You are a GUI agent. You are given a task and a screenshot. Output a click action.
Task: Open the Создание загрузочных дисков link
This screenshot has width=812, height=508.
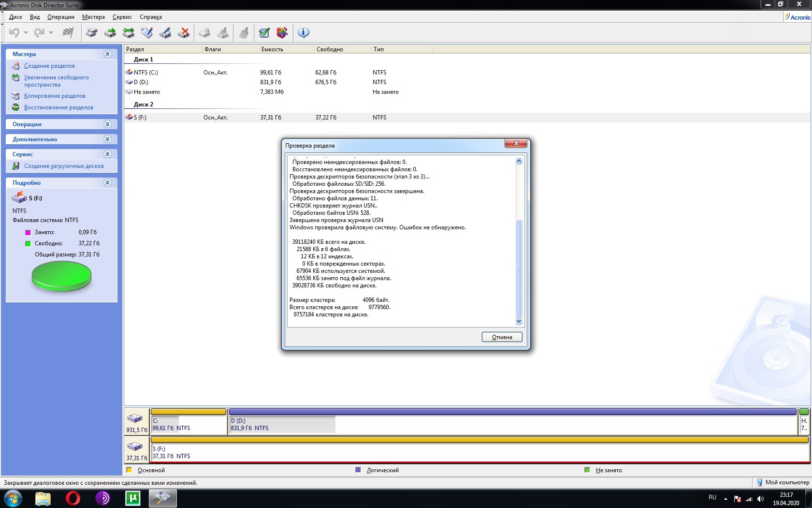tap(64, 166)
